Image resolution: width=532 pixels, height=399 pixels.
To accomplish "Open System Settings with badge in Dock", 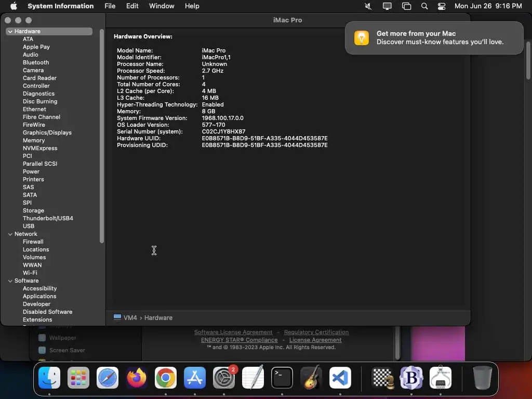I will 224,378.
